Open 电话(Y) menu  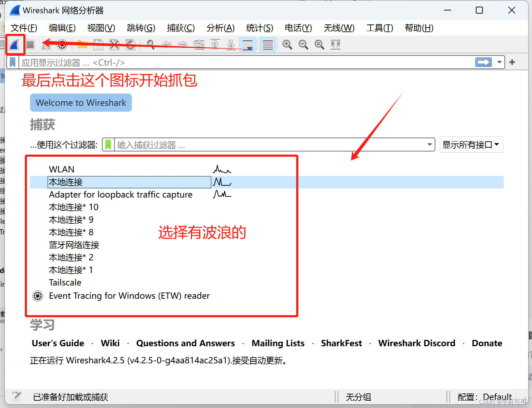tap(298, 28)
